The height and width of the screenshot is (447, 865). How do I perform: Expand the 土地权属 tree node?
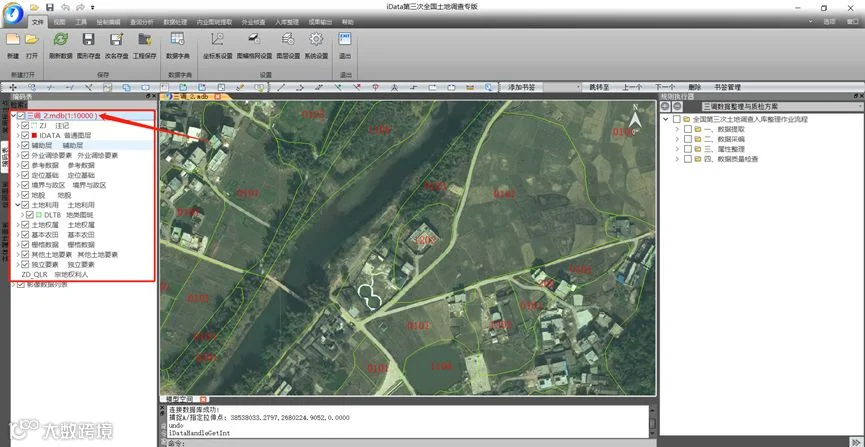click(x=18, y=225)
